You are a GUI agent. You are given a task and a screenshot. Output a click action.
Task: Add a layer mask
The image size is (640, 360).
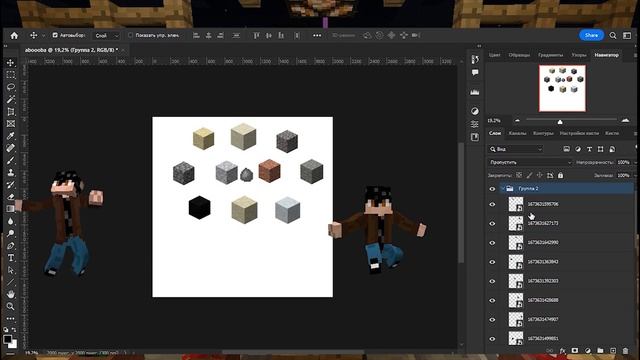(575, 351)
